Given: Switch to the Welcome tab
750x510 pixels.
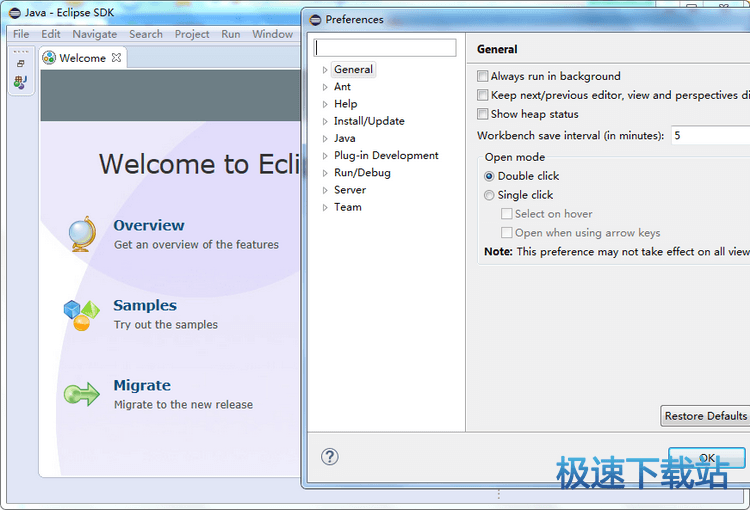Looking at the screenshot, I should pos(82,58).
